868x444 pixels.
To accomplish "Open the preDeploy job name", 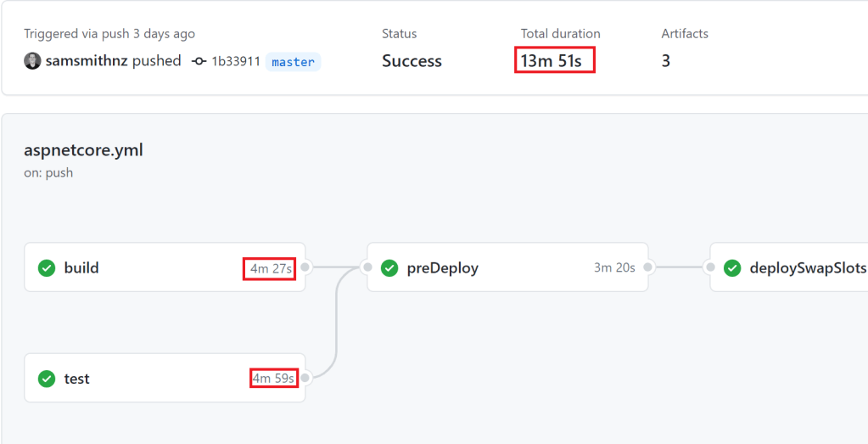I will point(443,268).
